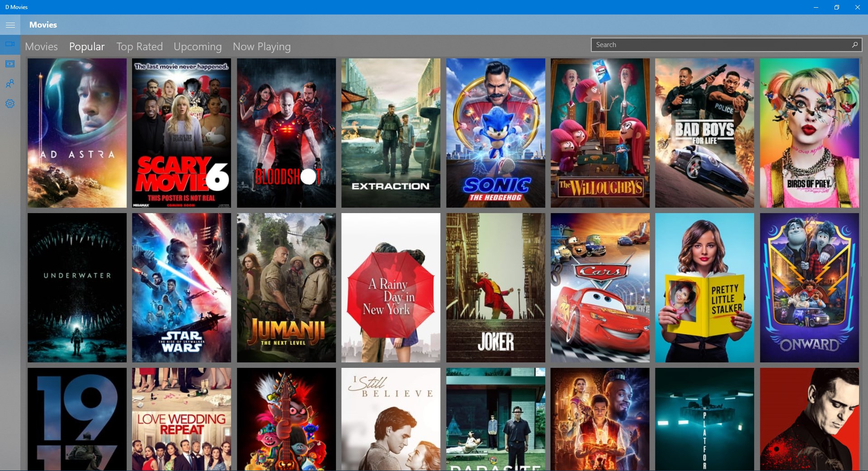Open the Bad Boys For Life poster
The height and width of the screenshot is (471, 868).
[x=704, y=133]
